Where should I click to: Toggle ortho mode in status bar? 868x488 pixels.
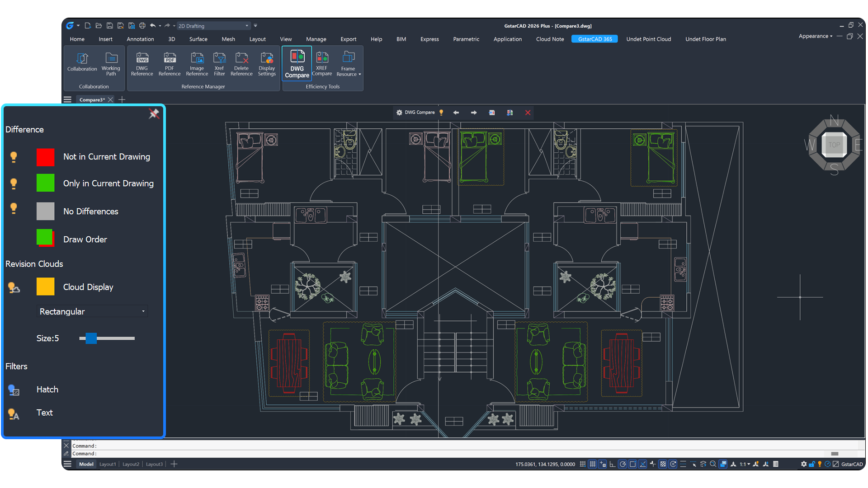click(x=613, y=464)
